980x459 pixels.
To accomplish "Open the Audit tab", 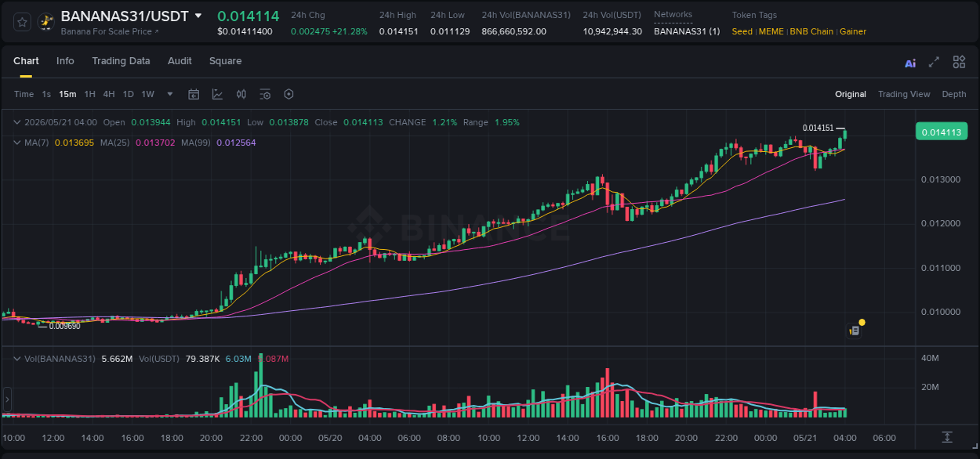I will 180,61.
